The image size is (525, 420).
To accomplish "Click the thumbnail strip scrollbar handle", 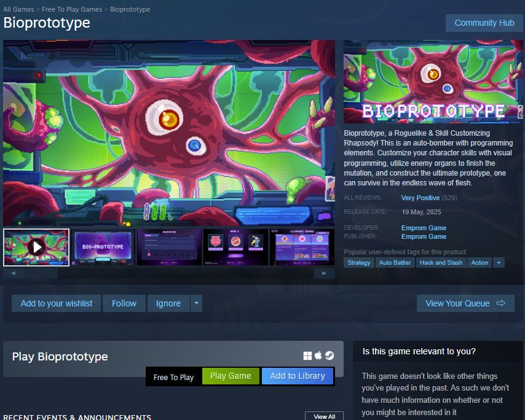I will click(x=40, y=273).
